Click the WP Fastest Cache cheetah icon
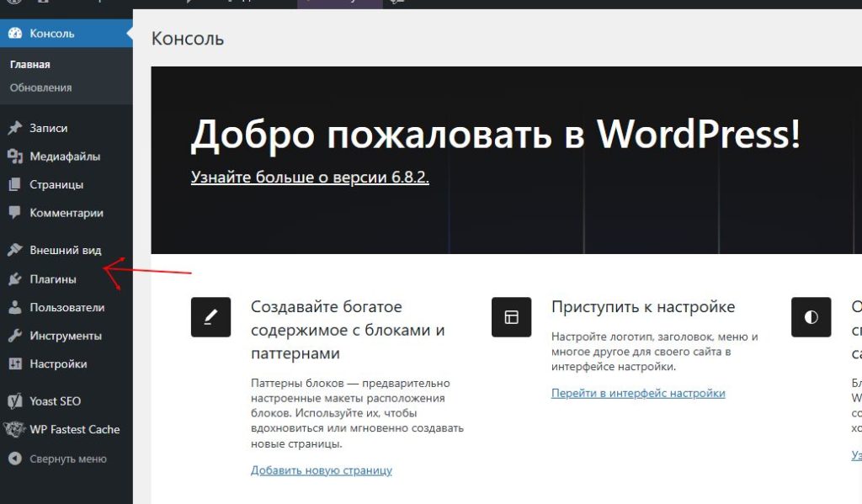The height and width of the screenshot is (504, 862). pos(15,429)
